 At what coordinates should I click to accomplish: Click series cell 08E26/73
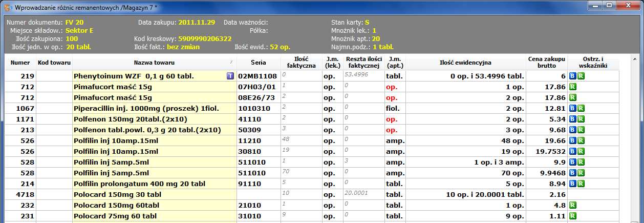(259, 97)
